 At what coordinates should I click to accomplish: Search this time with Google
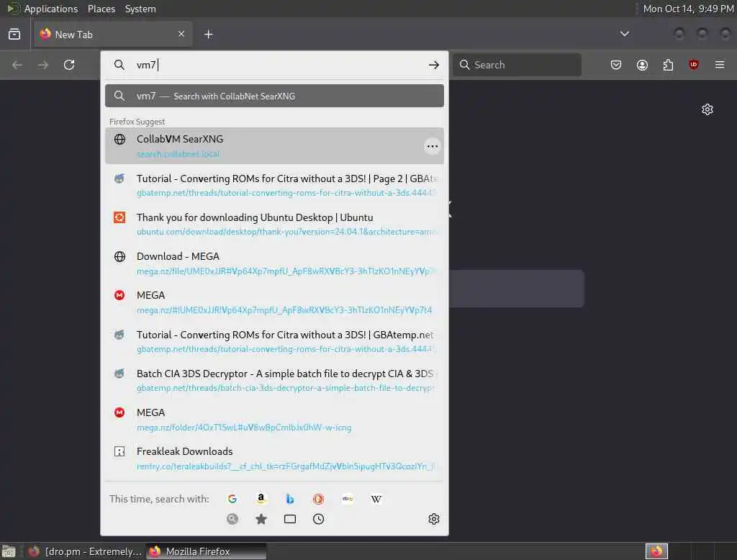[232, 499]
